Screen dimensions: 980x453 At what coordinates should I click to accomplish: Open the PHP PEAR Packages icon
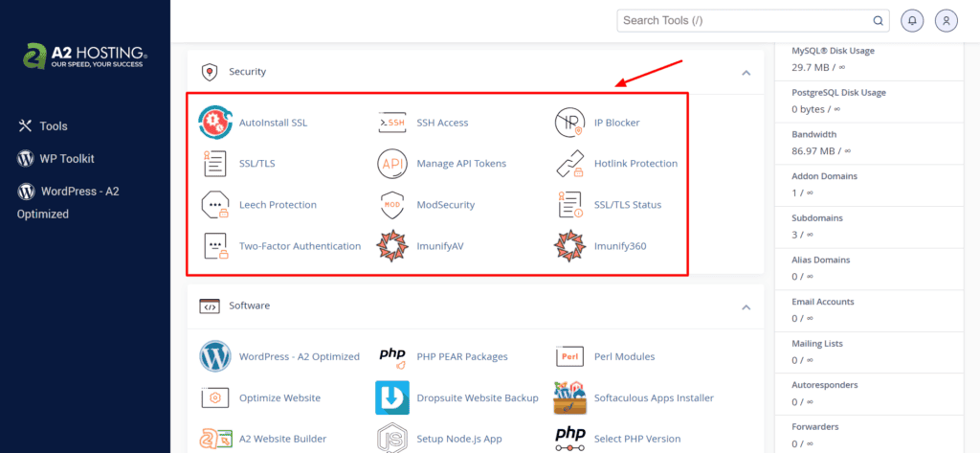(x=392, y=356)
